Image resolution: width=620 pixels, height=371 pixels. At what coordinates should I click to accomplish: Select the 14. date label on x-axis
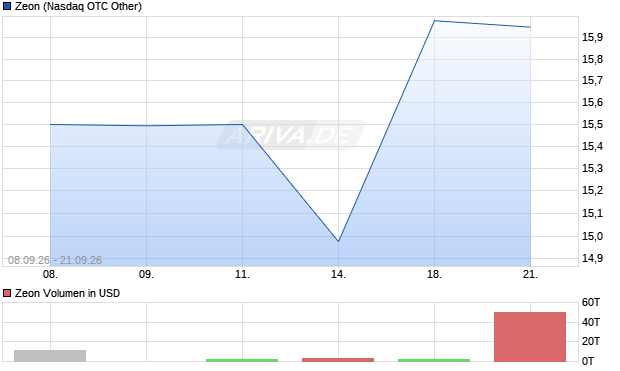338,274
